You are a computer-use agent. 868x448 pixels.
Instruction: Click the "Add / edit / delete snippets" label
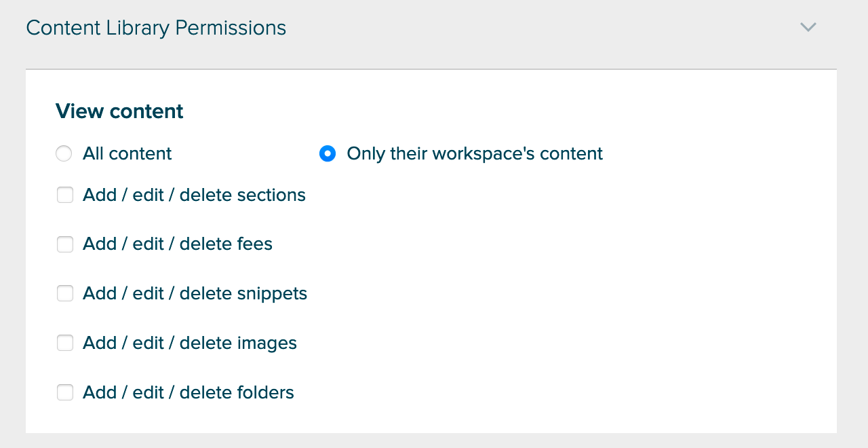pyautogui.click(x=195, y=293)
